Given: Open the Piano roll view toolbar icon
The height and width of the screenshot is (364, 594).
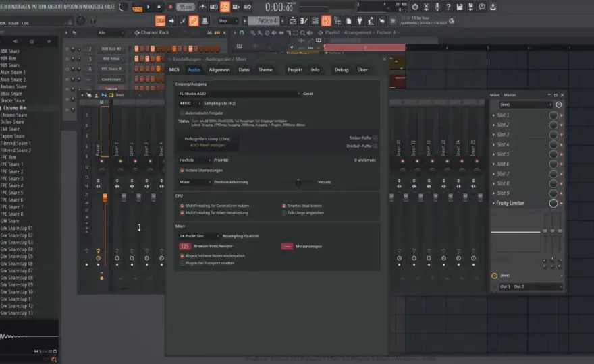Looking at the screenshot, I should click(x=304, y=21).
